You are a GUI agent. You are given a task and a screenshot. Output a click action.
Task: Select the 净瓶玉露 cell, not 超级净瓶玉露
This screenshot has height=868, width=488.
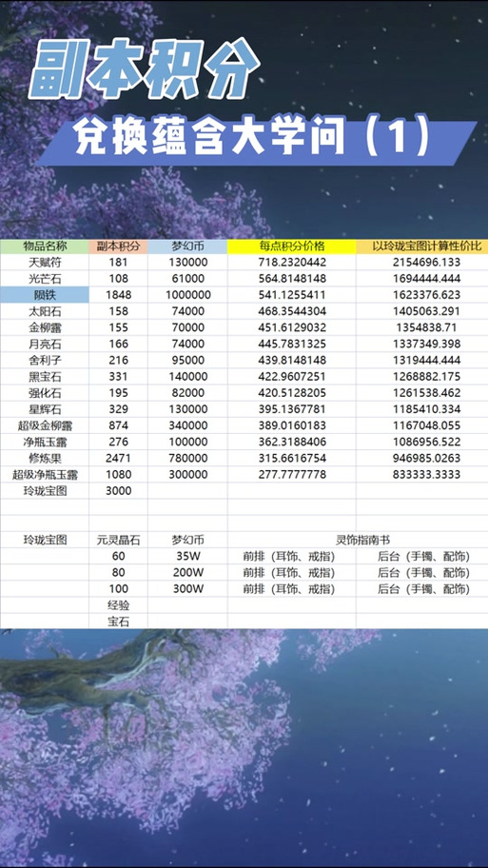[45, 442]
